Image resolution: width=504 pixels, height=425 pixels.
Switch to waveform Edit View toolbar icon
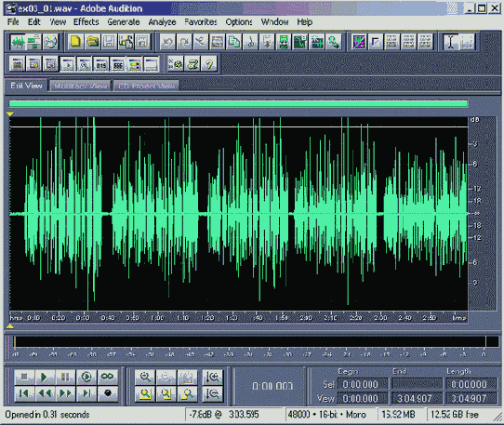click(x=18, y=42)
